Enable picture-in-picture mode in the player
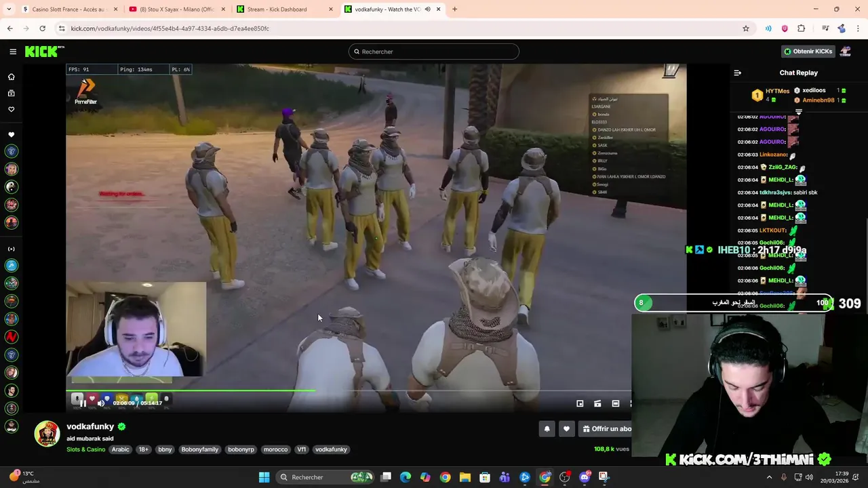 tap(580, 404)
